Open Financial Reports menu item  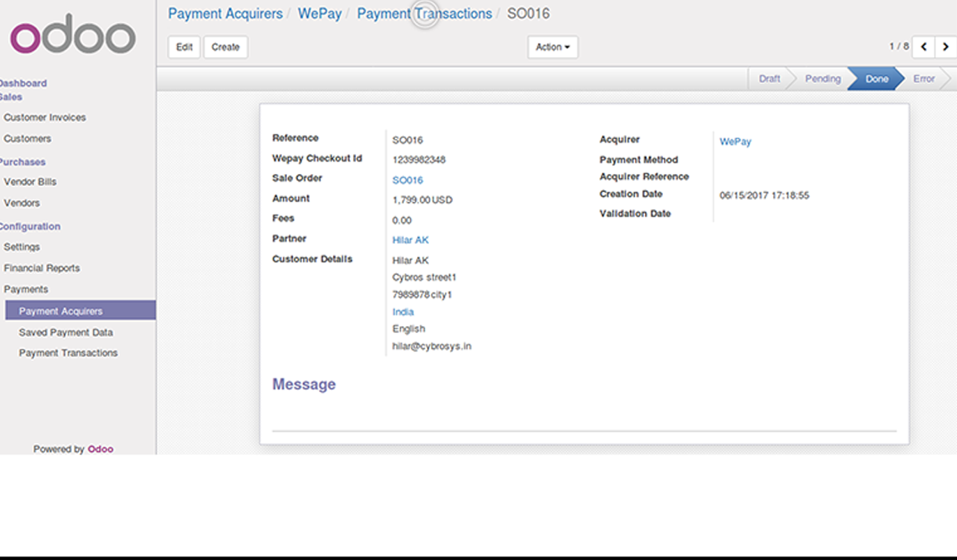pyautogui.click(x=42, y=267)
